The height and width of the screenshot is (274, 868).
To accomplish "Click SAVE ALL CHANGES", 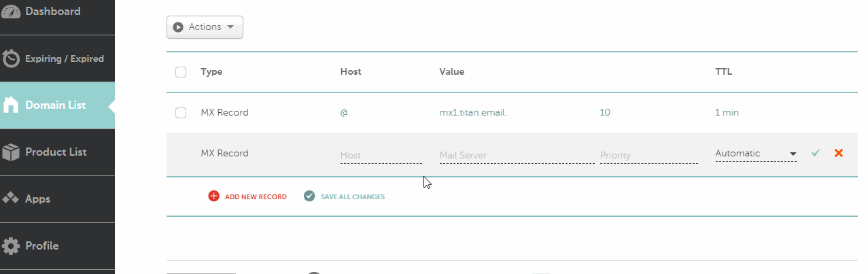I will coord(353,197).
